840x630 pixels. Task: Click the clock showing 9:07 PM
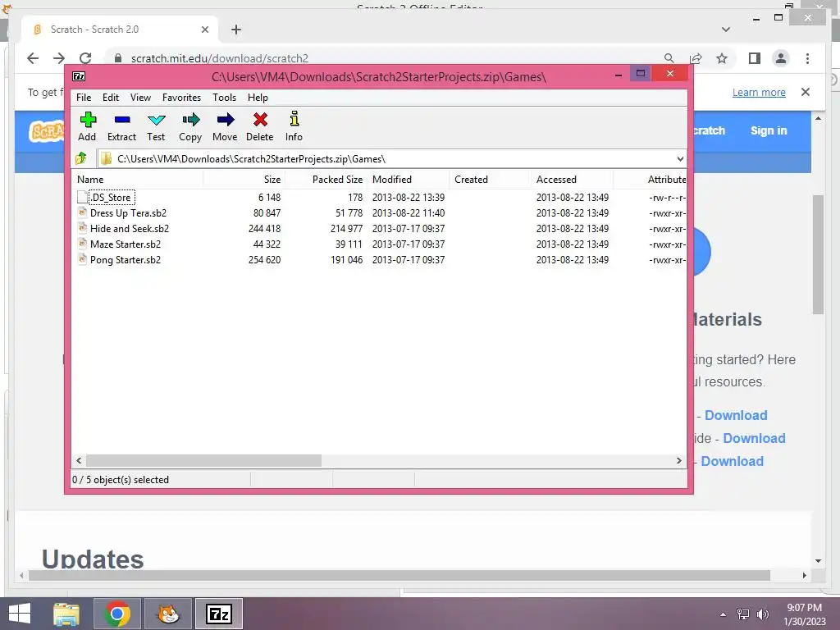804,608
